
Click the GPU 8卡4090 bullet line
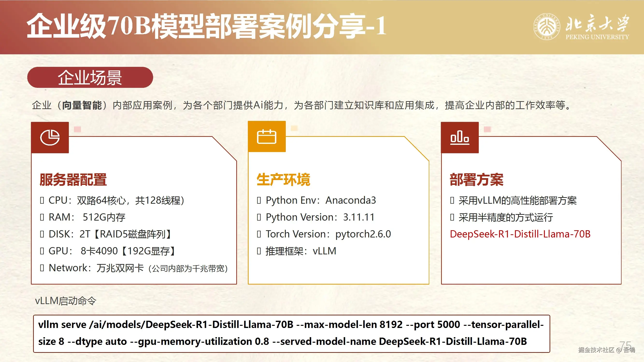[x=107, y=251]
